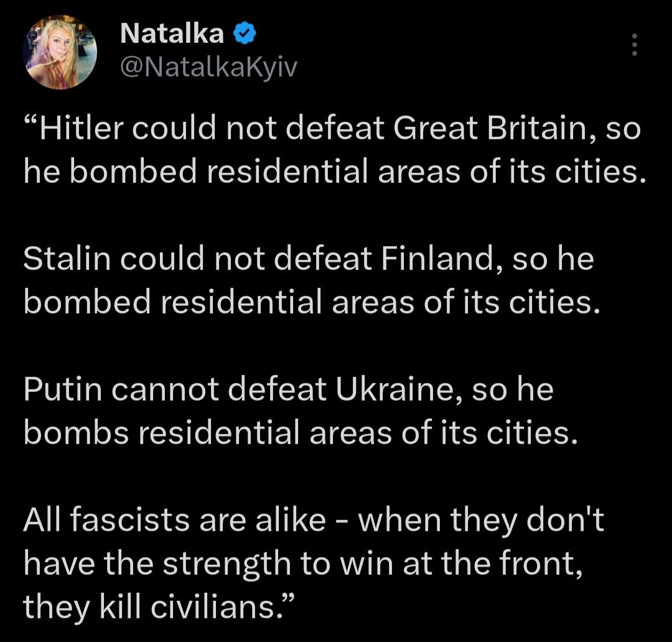This screenshot has width=672, height=642.
Task: Click the display name Natalka
Action: [172, 34]
